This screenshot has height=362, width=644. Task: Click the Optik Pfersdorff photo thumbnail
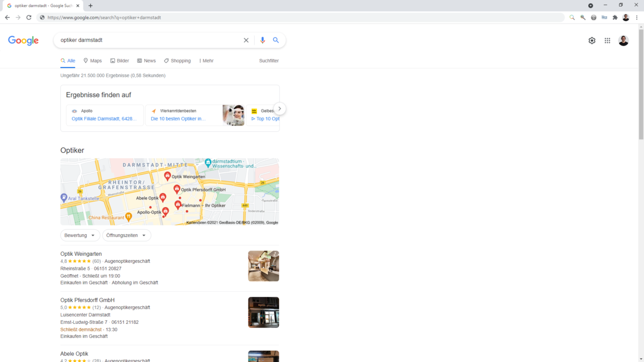coord(264,312)
